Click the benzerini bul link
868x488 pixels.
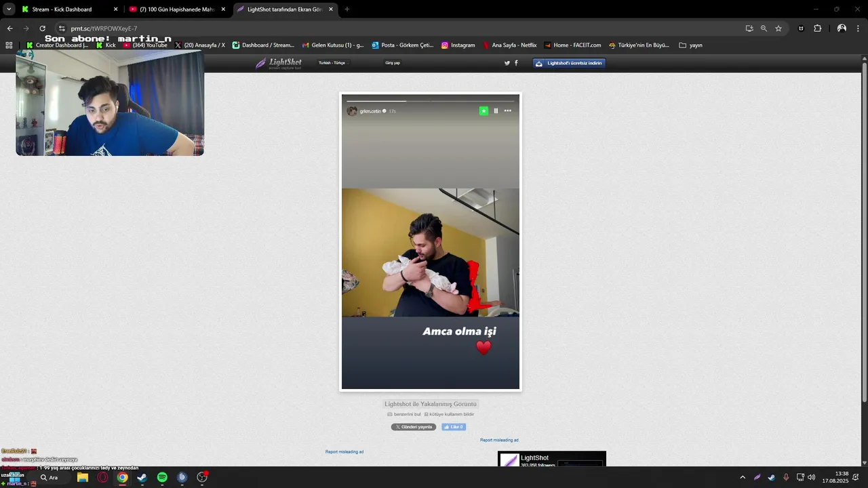(404, 414)
